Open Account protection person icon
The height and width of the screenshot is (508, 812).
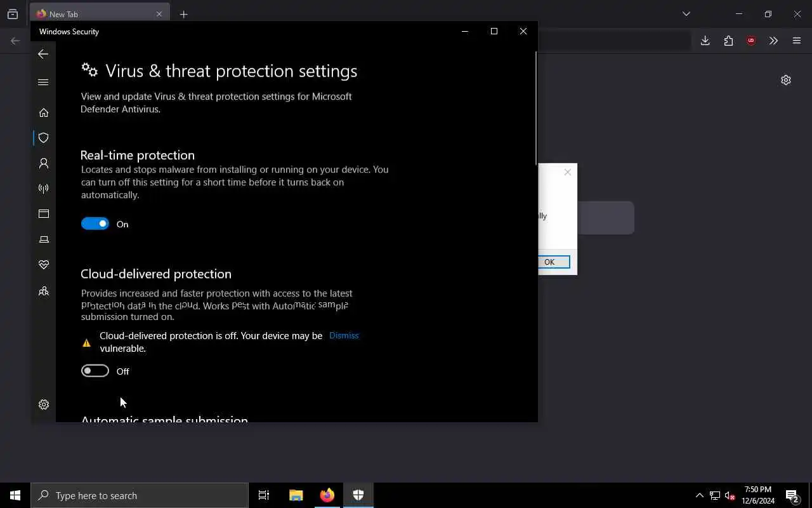click(x=44, y=163)
